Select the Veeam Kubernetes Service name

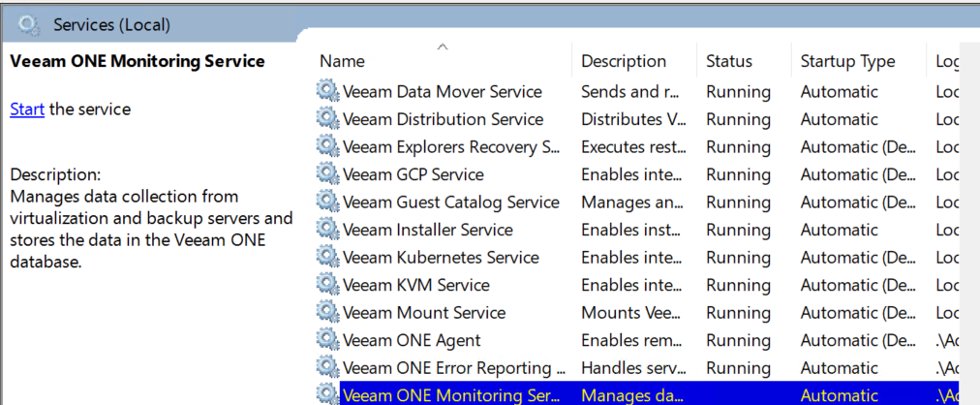[441, 258]
